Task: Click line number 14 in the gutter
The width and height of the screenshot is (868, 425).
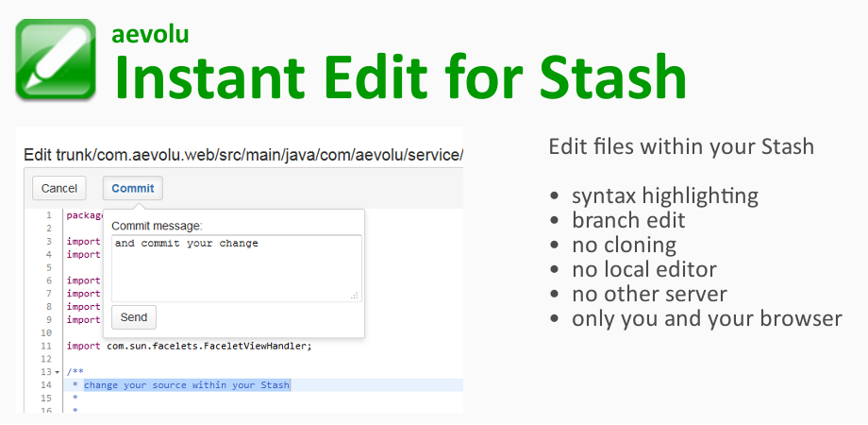Action: pyautogui.click(x=47, y=385)
